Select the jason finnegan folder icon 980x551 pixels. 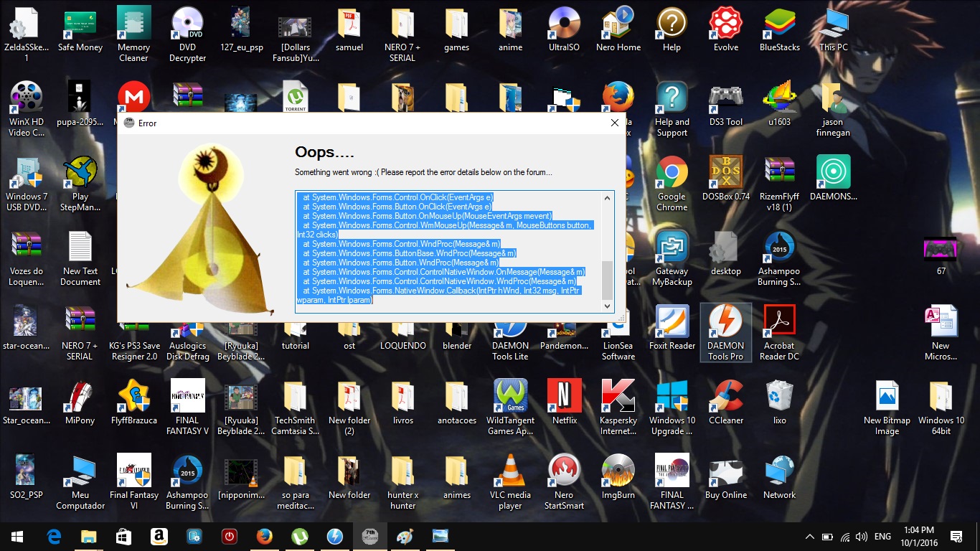pos(833,109)
